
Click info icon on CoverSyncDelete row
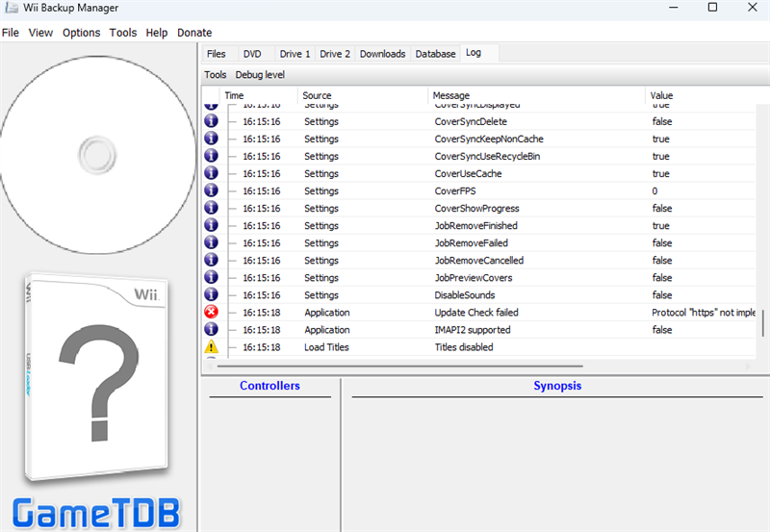click(211, 120)
